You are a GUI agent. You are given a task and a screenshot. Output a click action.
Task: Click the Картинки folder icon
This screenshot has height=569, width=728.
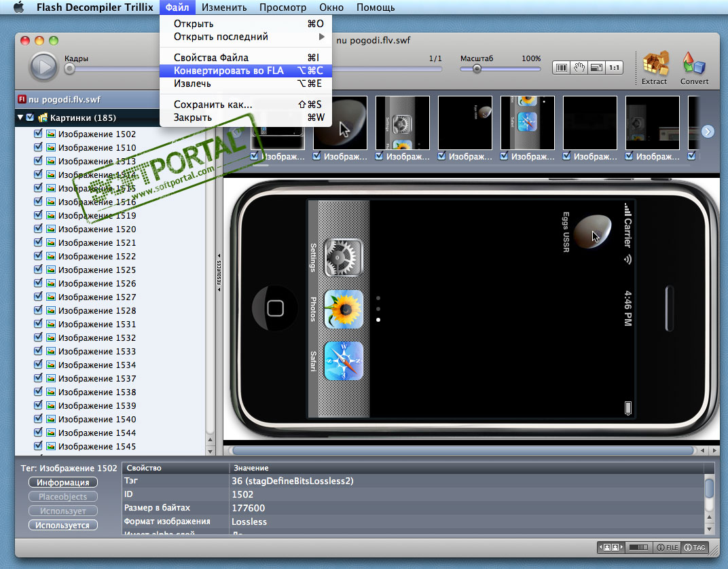(43, 117)
